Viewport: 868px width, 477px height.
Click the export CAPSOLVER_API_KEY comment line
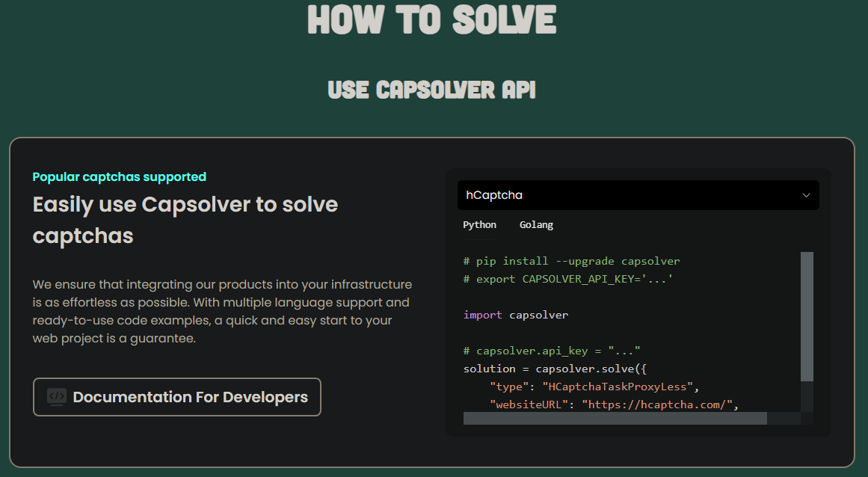coord(568,279)
